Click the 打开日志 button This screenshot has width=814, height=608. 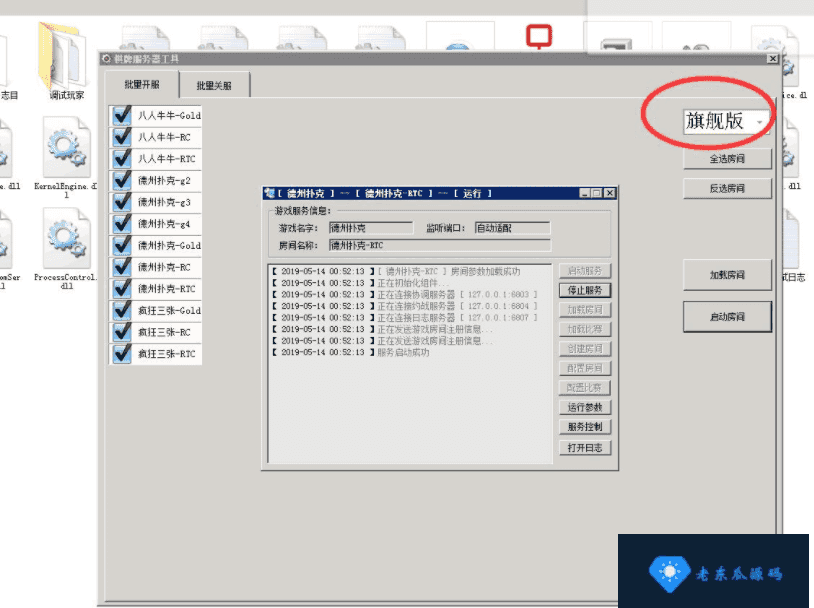coord(585,448)
